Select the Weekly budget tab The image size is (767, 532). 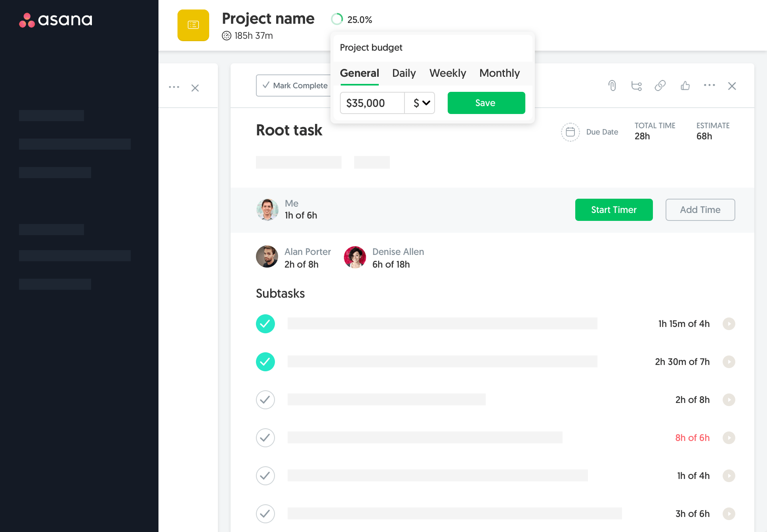point(448,73)
